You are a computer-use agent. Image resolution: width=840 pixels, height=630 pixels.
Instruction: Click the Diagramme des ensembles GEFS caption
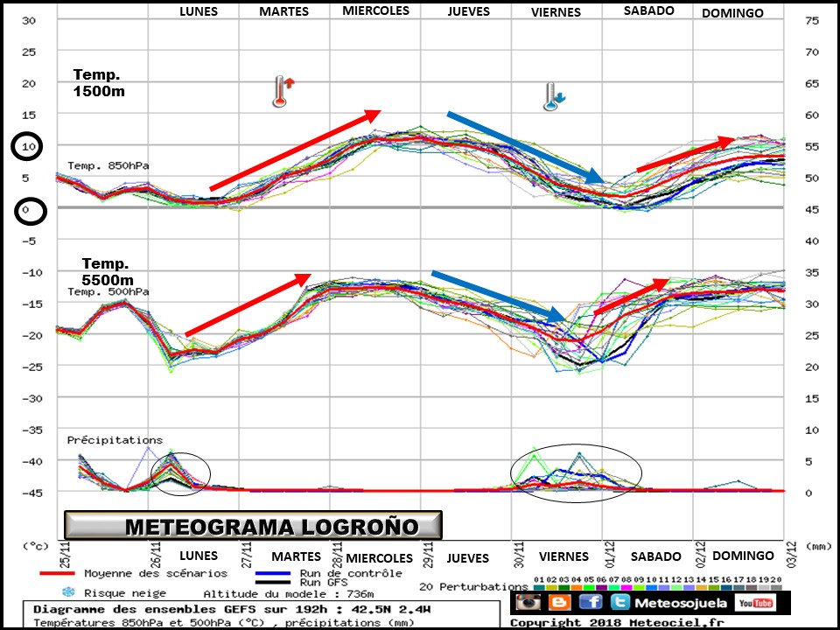[x=232, y=609]
